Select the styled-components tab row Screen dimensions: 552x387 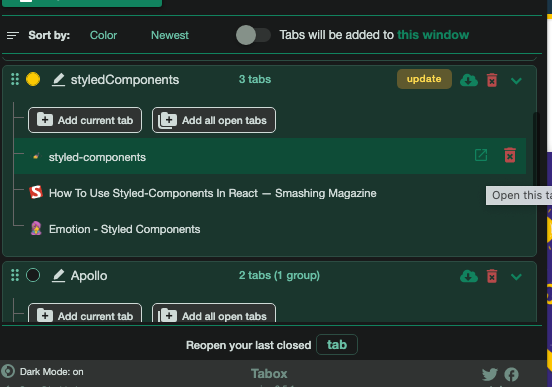point(270,156)
